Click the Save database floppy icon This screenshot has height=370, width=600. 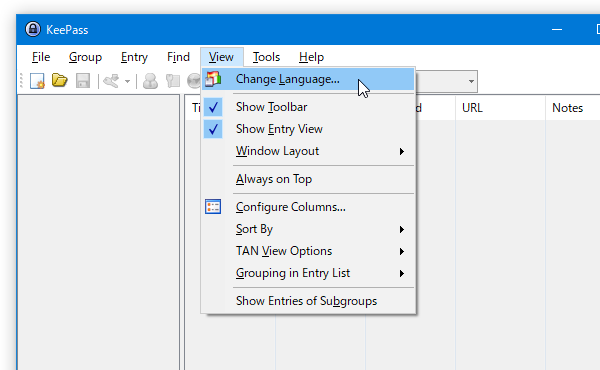click(83, 81)
